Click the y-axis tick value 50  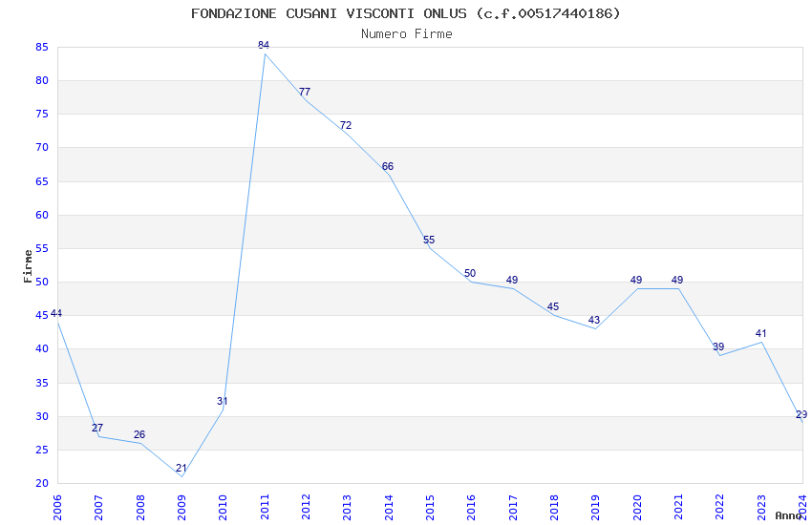click(x=42, y=282)
